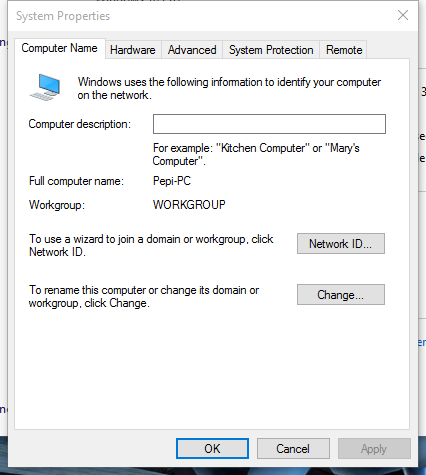Open the Network ID wizard
426x475 pixels.
tap(341, 244)
